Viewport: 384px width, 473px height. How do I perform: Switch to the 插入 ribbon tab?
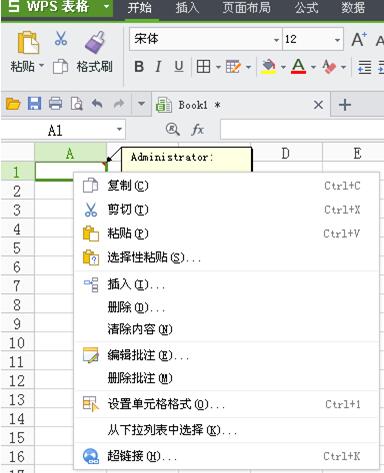(x=187, y=7)
